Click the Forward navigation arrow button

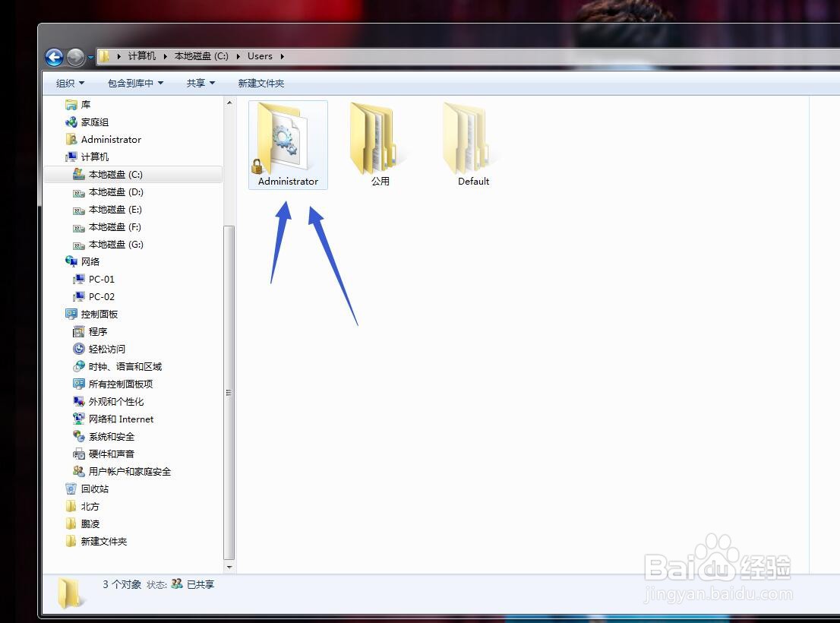75,57
